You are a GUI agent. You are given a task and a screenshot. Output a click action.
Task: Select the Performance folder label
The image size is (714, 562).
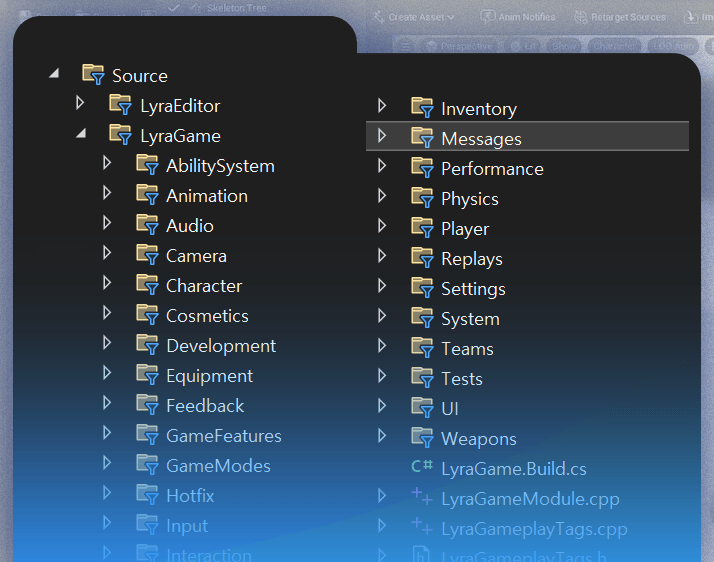pyautogui.click(x=492, y=169)
